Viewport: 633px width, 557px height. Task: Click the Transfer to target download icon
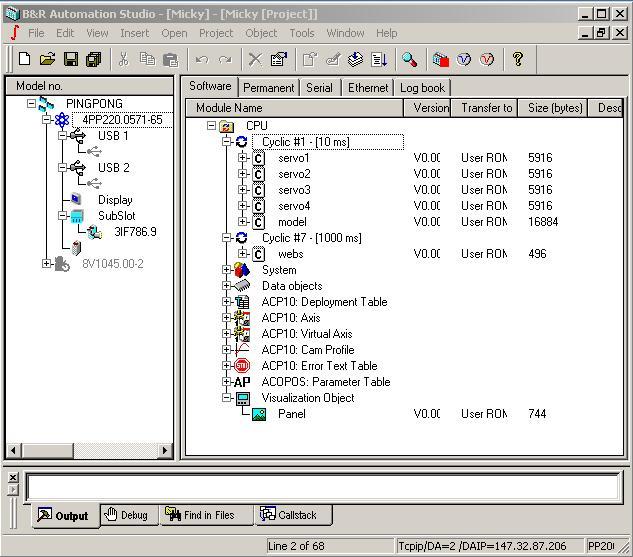[x=355, y=59]
